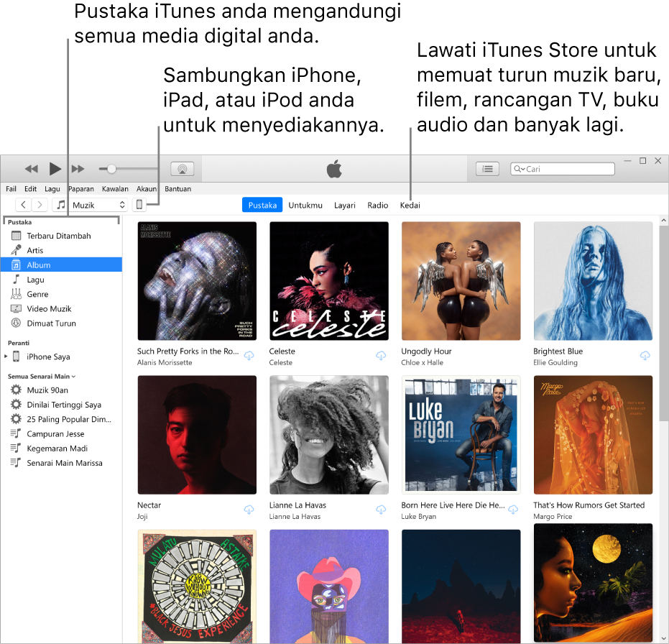Open the Muzik 90an smart playlist

45,390
